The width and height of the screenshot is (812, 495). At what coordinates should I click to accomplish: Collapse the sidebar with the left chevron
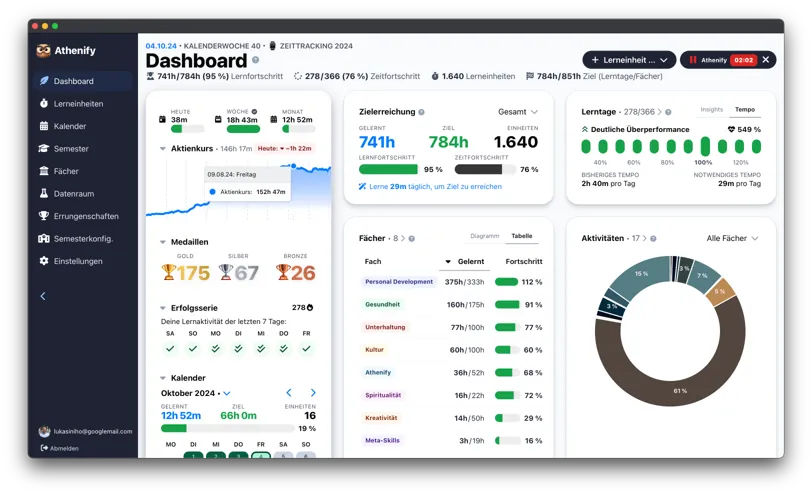[x=43, y=296]
